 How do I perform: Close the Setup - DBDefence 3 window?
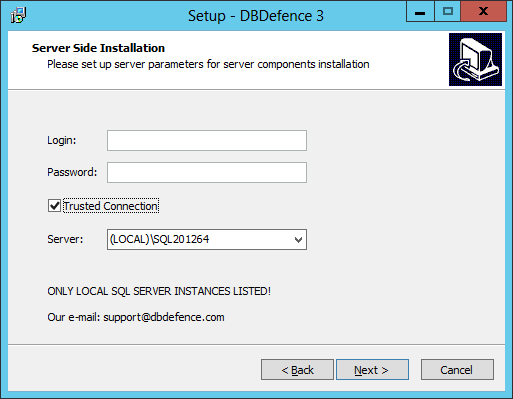click(483, 12)
